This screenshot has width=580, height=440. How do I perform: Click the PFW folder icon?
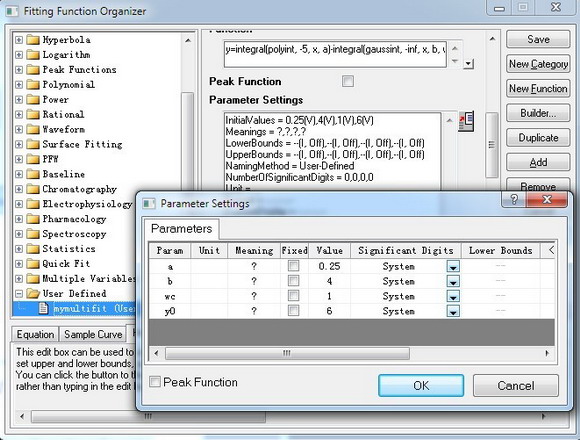coord(33,159)
